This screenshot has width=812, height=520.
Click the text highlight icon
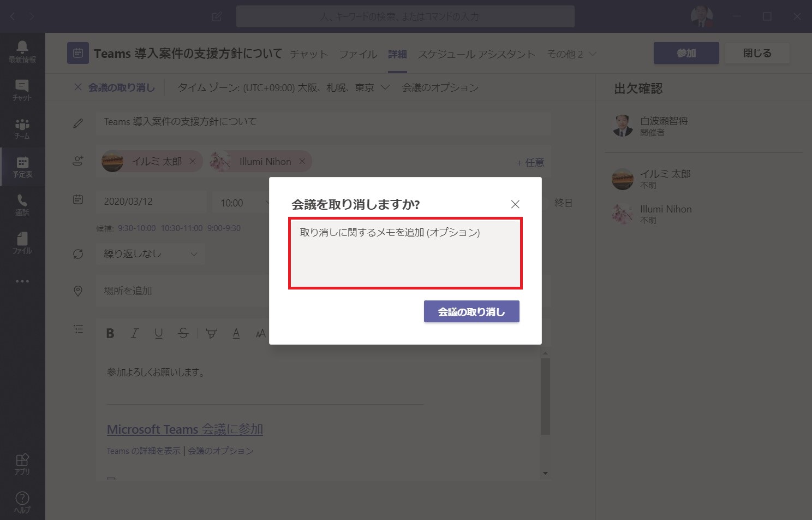pos(212,333)
